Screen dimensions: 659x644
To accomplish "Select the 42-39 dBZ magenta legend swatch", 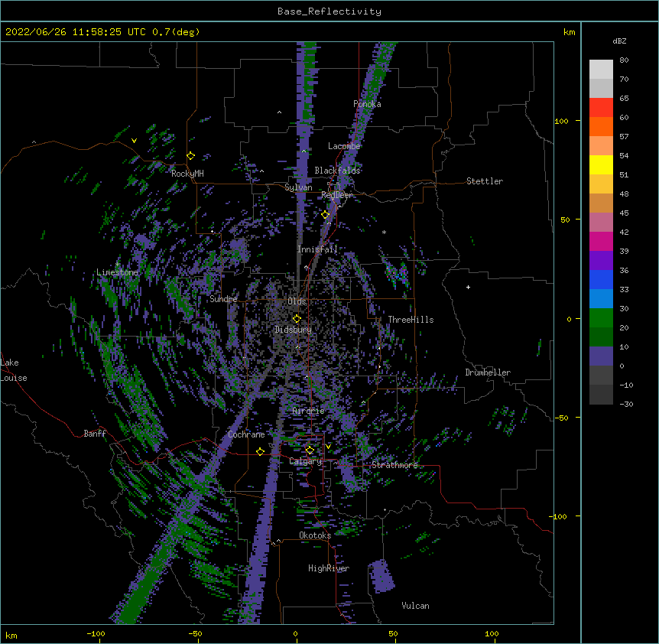I will click(601, 241).
